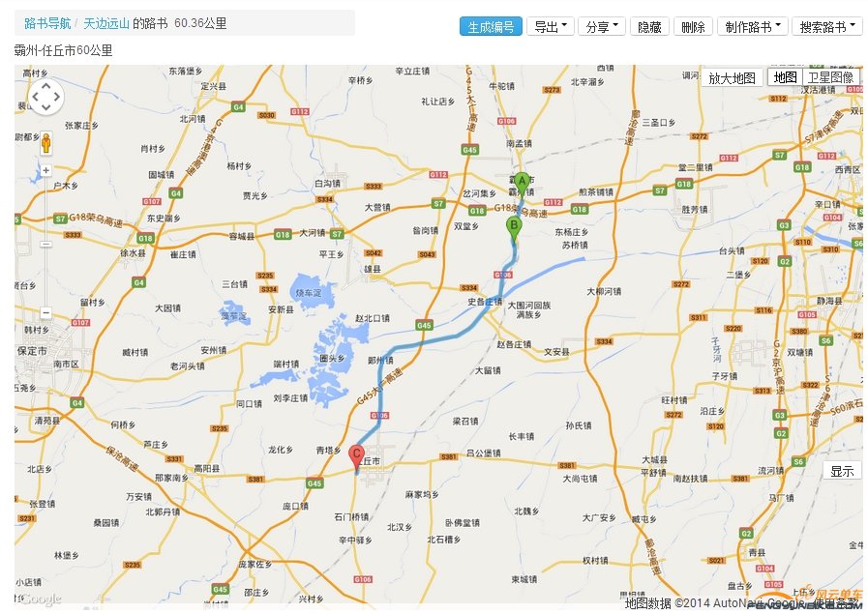Open the 天边远山 user link

tap(105, 26)
